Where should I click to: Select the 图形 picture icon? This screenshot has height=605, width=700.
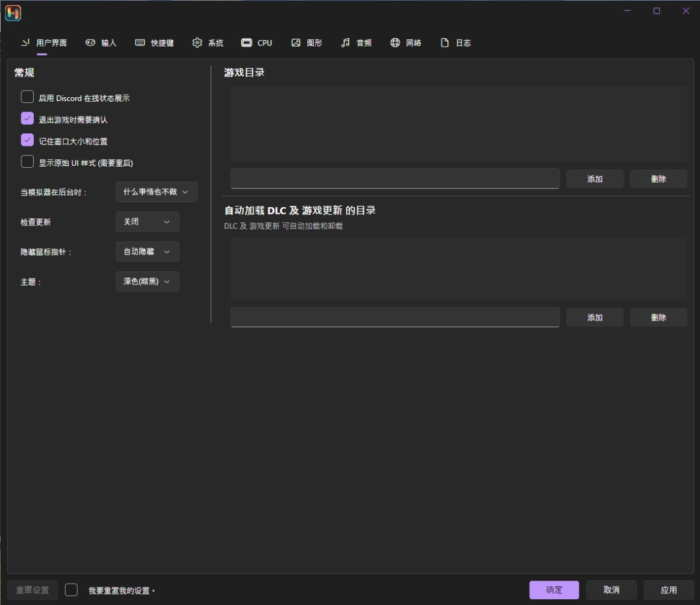pos(296,43)
